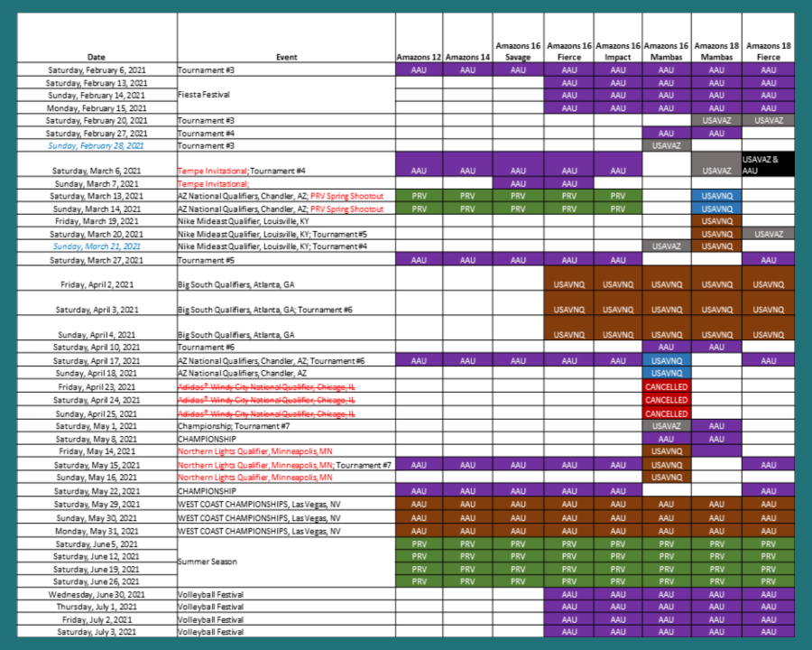Click the Date column header
The image size is (812, 650).
96,57
